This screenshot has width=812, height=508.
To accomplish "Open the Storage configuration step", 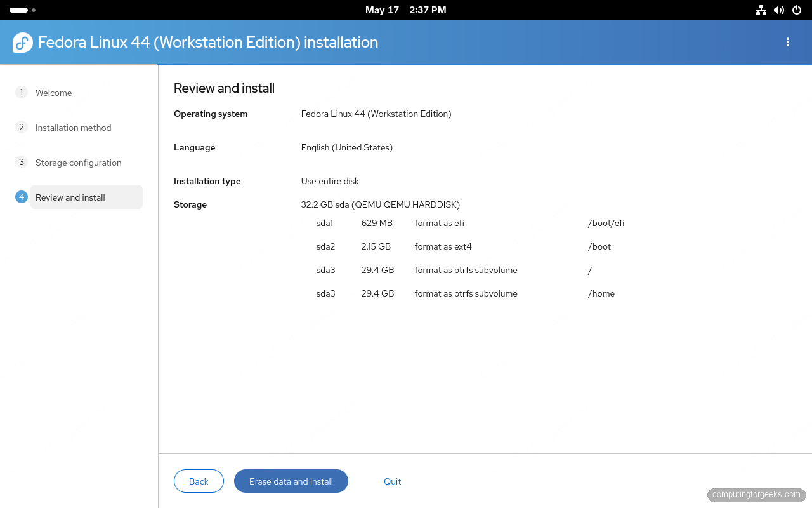I will point(78,163).
